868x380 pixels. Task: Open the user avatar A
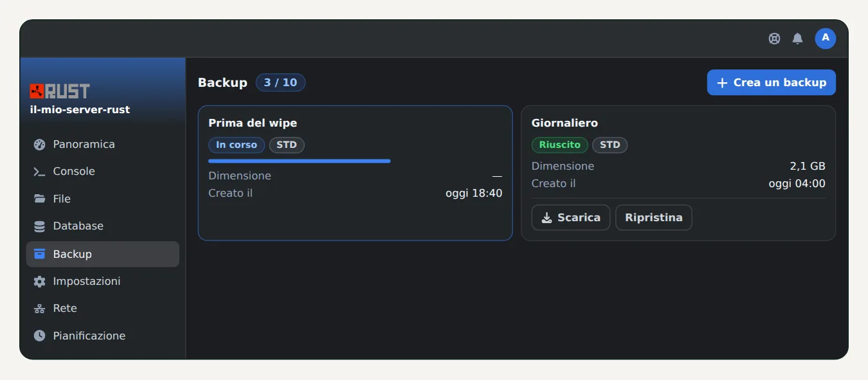click(x=826, y=39)
